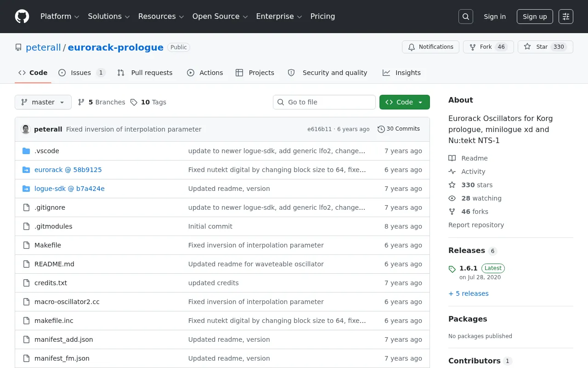The height and width of the screenshot is (368, 588).
Task: Click the star icon beside 330 stars
Action: click(x=452, y=185)
